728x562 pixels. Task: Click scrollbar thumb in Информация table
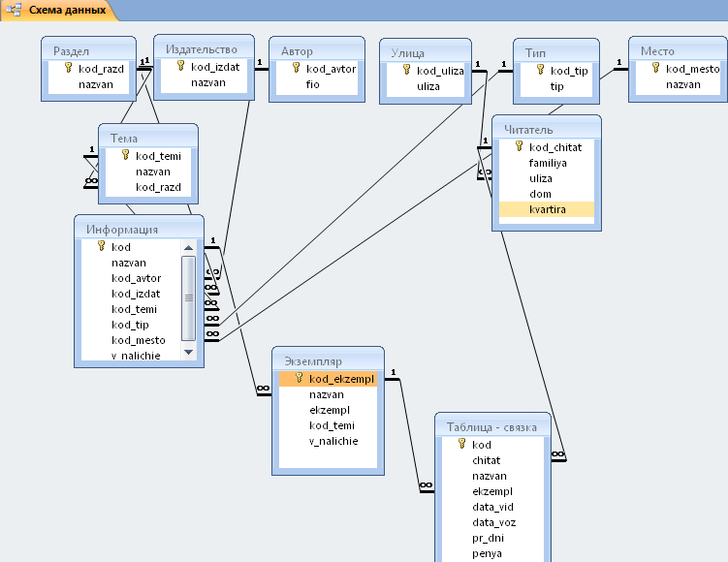click(x=188, y=297)
